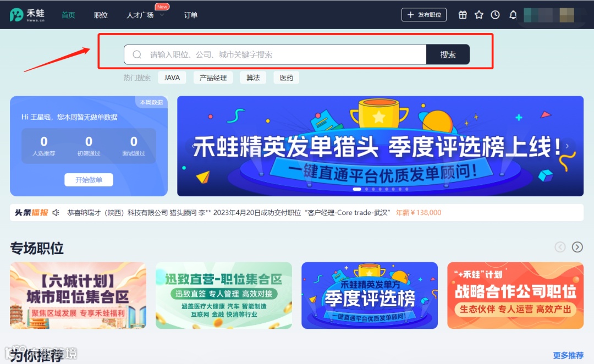
Task: Select the active banner carousel indicator
Action: pos(357,189)
